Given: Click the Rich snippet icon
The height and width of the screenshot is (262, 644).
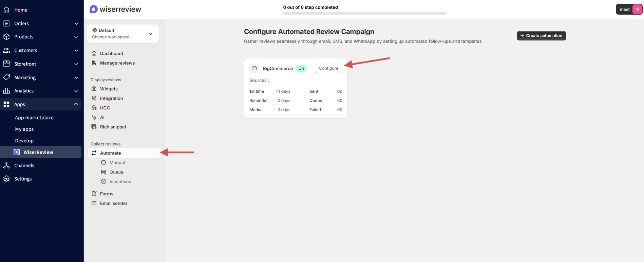Looking at the screenshot, I should coord(94,127).
